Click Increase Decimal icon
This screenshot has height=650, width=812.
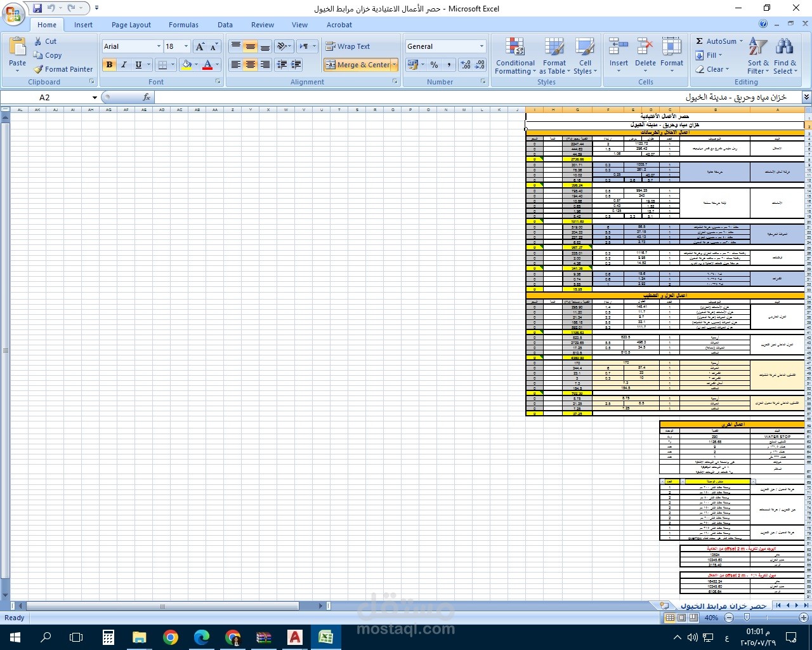click(465, 65)
